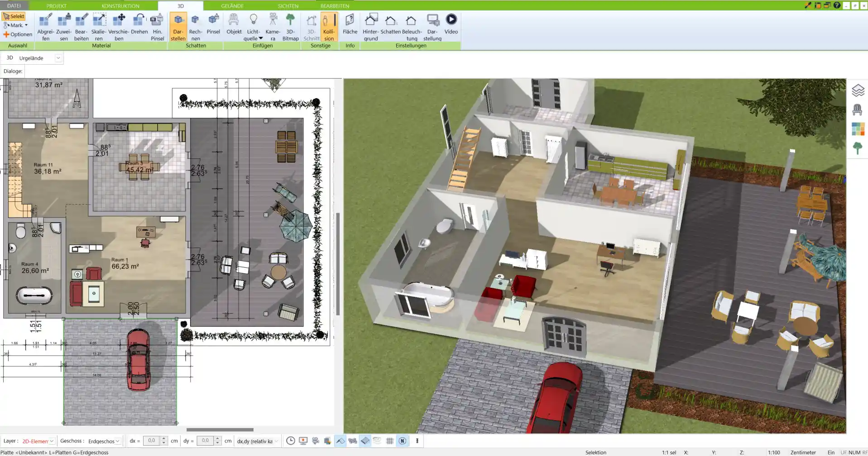Click the orange window layout icon in title bar
The width and height of the screenshot is (868, 456).
(x=818, y=5)
